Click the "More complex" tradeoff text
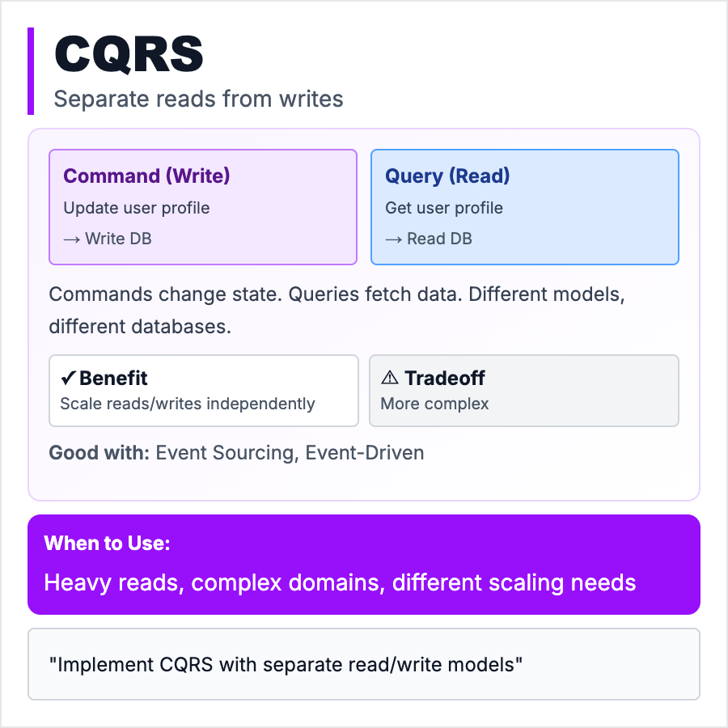This screenshot has width=728, height=728. tap(434, 404)
